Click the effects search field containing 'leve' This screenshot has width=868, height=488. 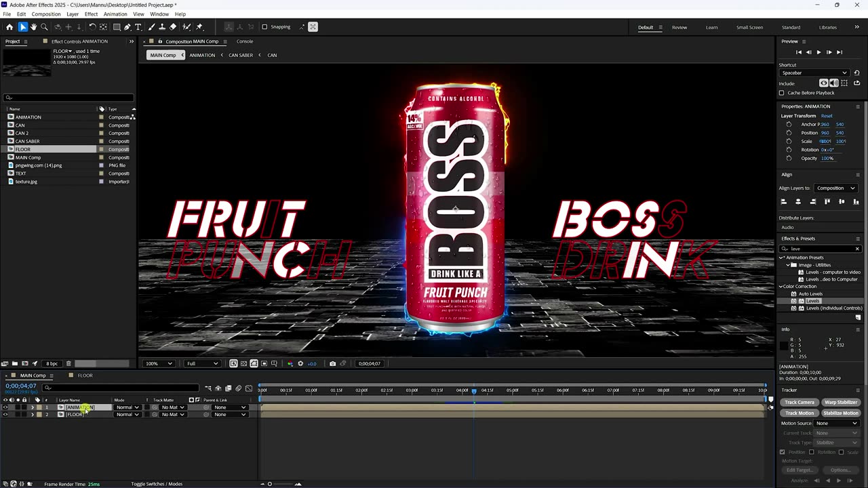[x=820, y=249]
